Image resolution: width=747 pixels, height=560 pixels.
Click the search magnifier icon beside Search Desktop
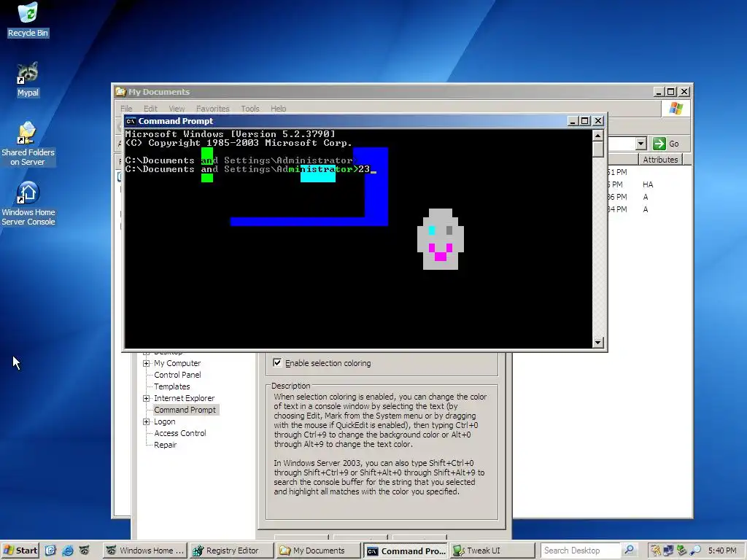coord(629,550)
